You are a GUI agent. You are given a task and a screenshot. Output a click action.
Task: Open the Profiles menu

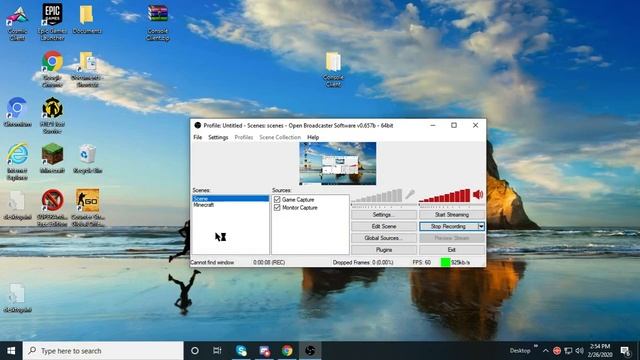pos(244,137)
